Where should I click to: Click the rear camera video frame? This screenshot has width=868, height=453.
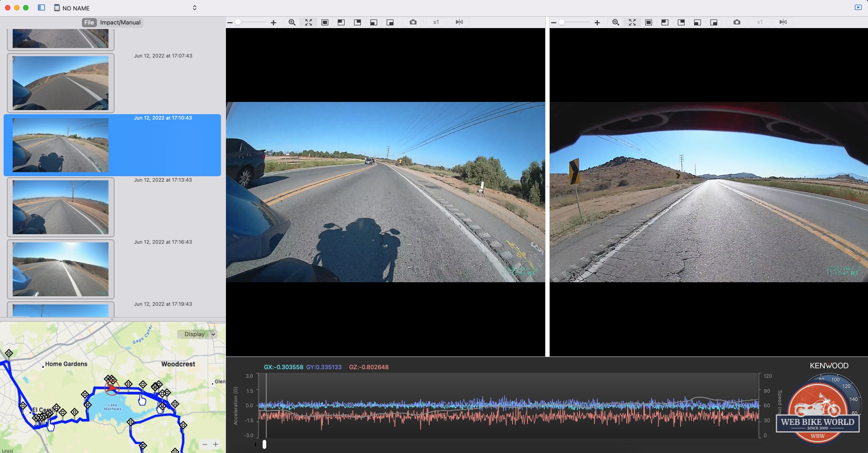(x=709, y=192)
